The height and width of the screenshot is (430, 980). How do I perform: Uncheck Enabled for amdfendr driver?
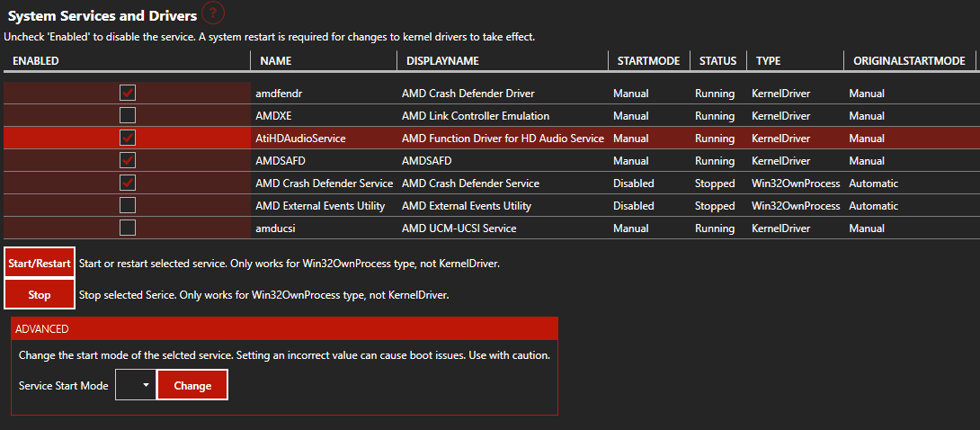(x=128, y=94)
